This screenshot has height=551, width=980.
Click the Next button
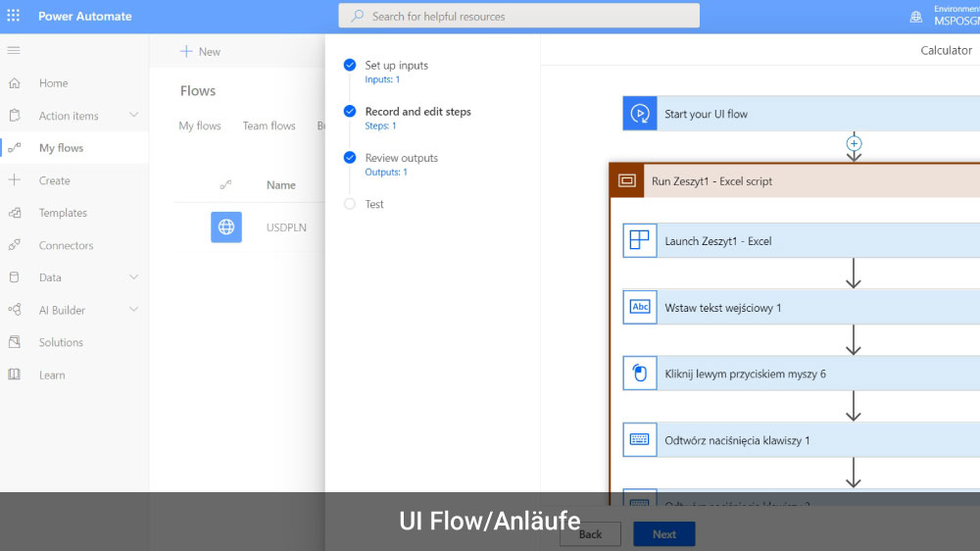pos(663,534)
